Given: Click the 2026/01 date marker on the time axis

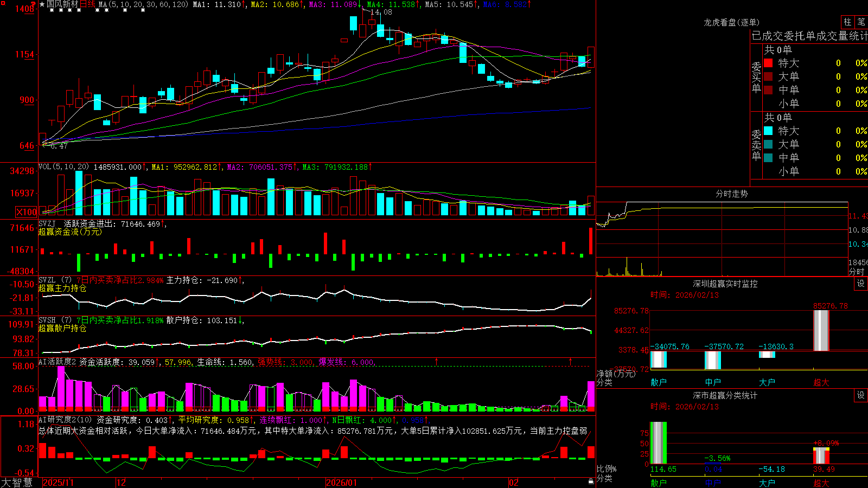Looking at the screenshot, I should [x=342, y=483].
